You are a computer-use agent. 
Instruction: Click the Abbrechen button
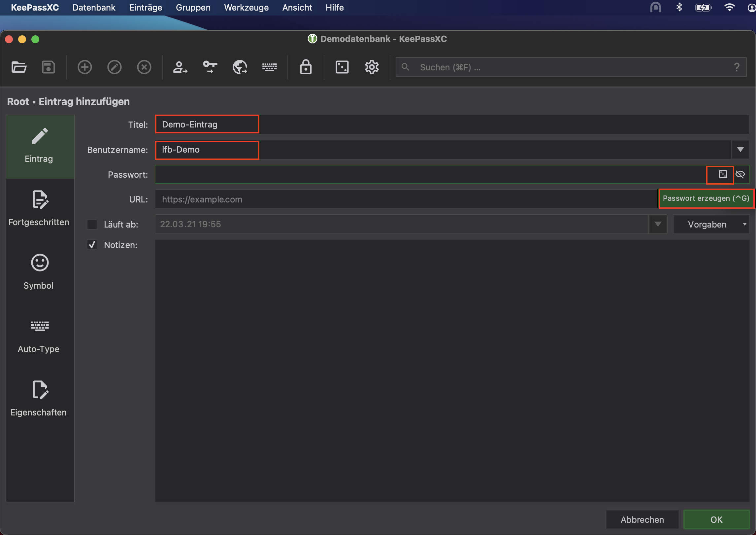tap(642, 519)
